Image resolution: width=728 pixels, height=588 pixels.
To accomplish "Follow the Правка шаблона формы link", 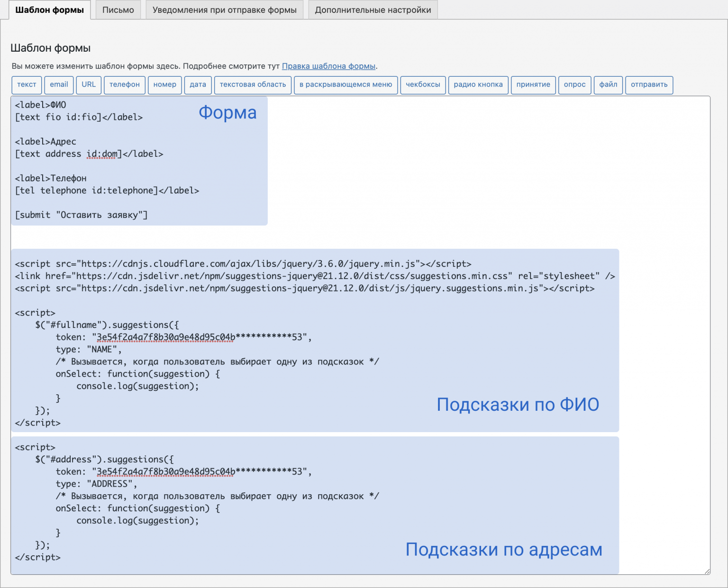I will point(328,66).
